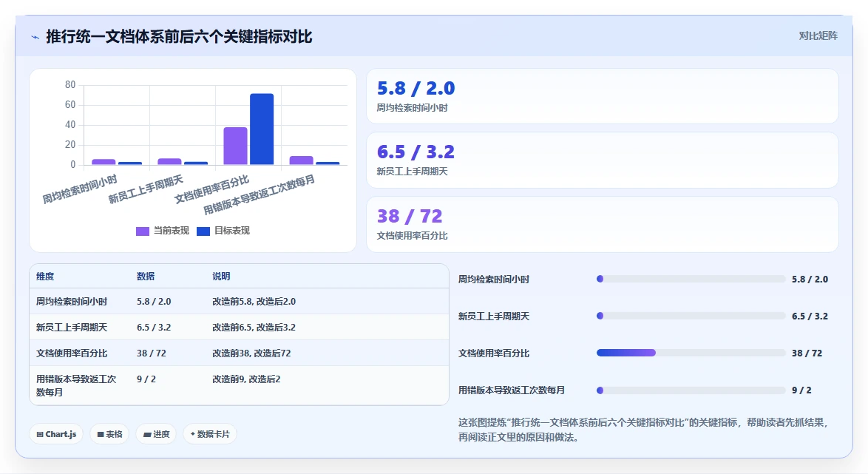
Task: Click the main title 推行统一文档体系前后六个关键指标对比
Action: [179, 36]
